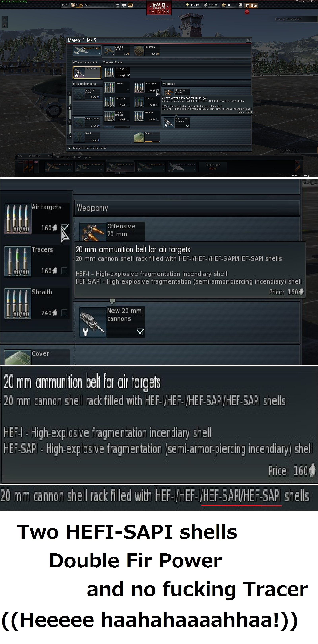Select the New 20 mm cannons icon
Screen dimensions: 318x644
tap(169, 122)
